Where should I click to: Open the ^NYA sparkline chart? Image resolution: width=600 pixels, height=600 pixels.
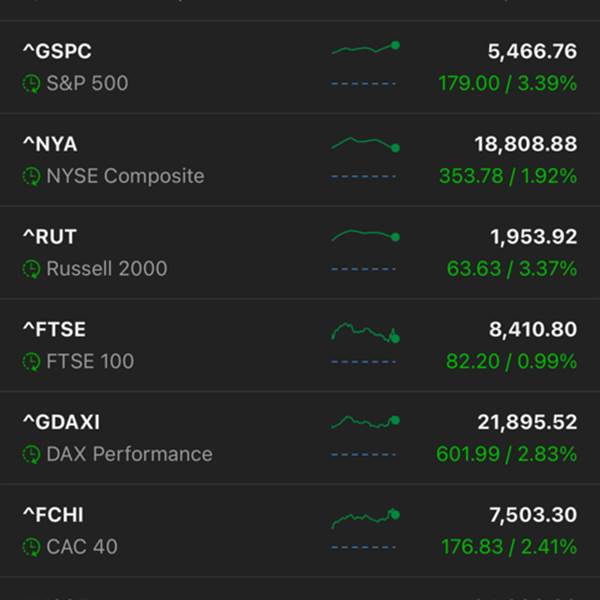[x=365, y=144]
